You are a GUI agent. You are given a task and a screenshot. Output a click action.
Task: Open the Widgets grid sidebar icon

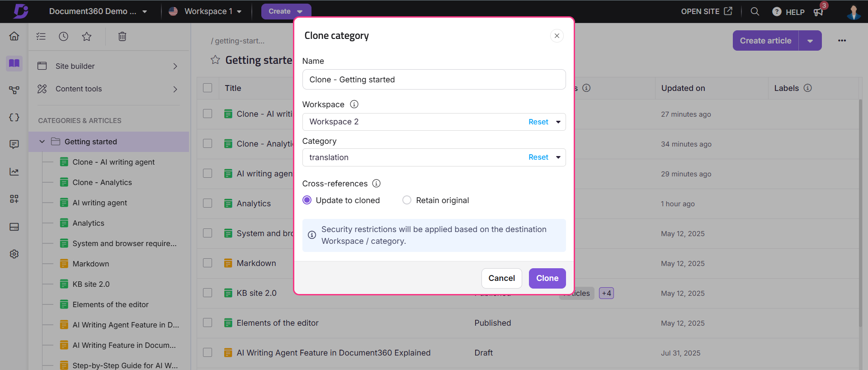click(x=14, y=199)
